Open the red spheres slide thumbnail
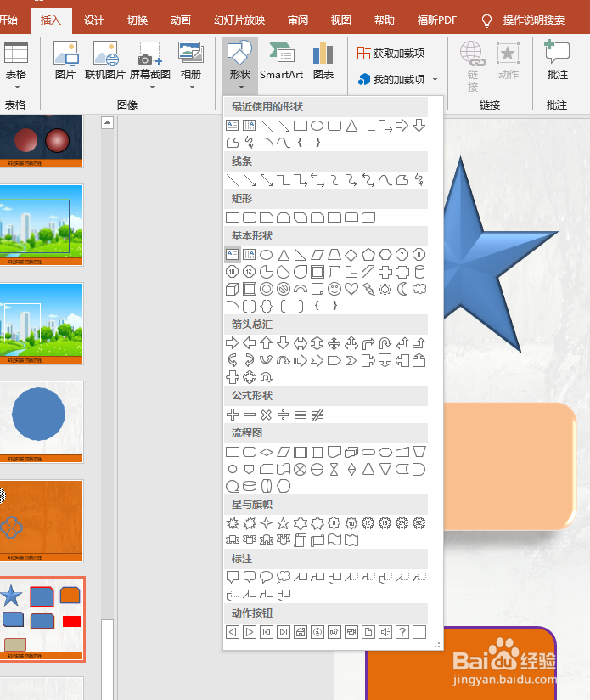 click(42, 141)
